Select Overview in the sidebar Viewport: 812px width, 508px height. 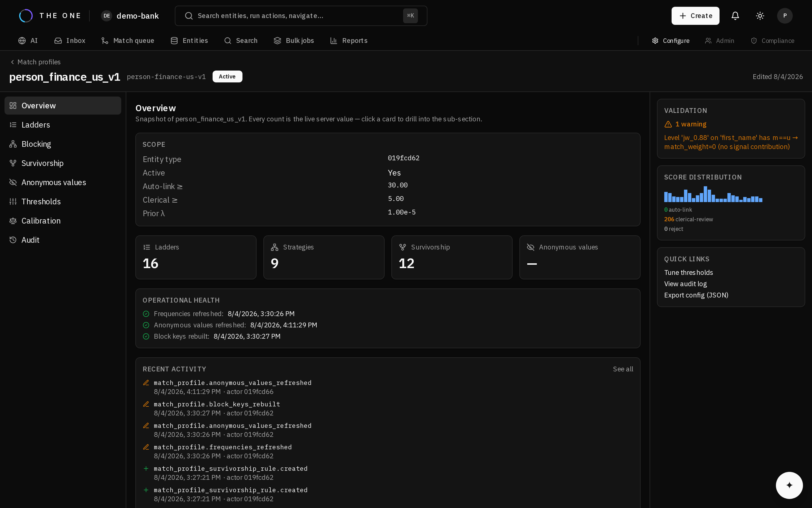tap(63, 106)
